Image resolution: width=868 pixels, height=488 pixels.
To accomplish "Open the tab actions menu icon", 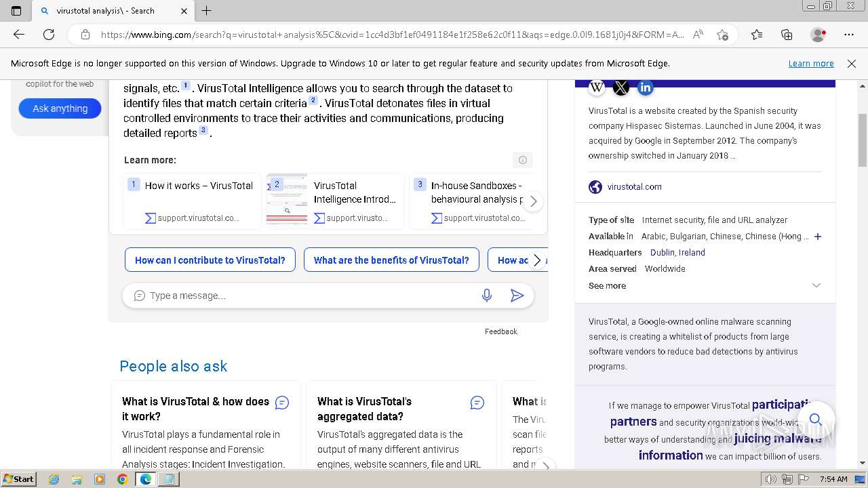I will click(x=16, y=11).
